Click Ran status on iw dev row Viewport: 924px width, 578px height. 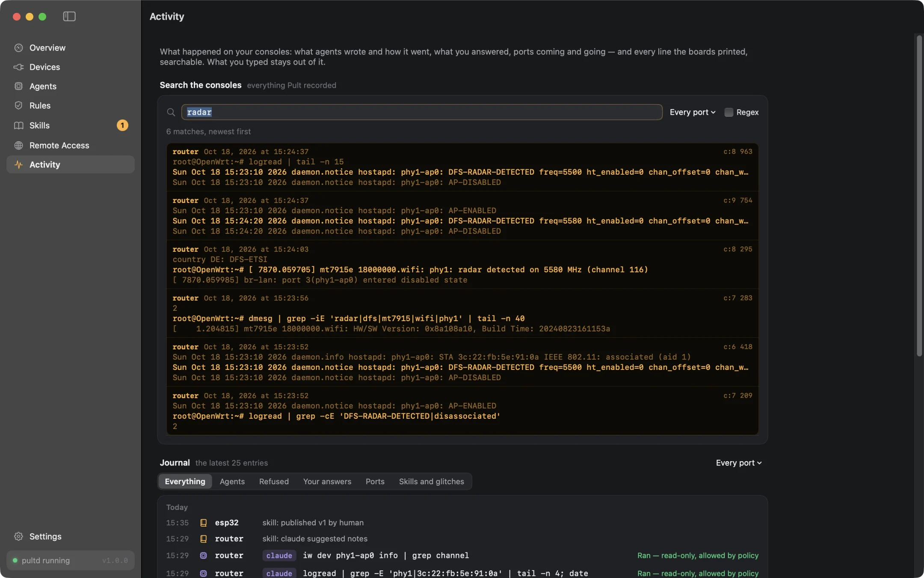click(698, 555)
